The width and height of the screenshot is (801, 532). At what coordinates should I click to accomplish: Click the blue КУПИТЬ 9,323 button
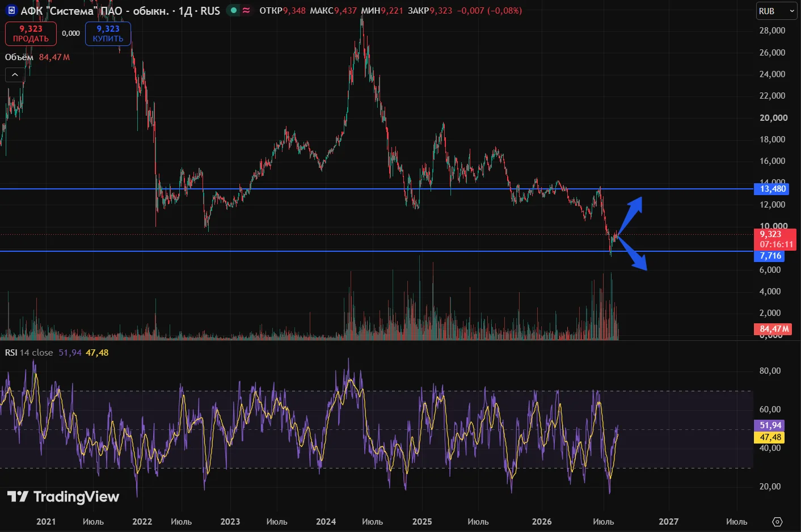108,33
